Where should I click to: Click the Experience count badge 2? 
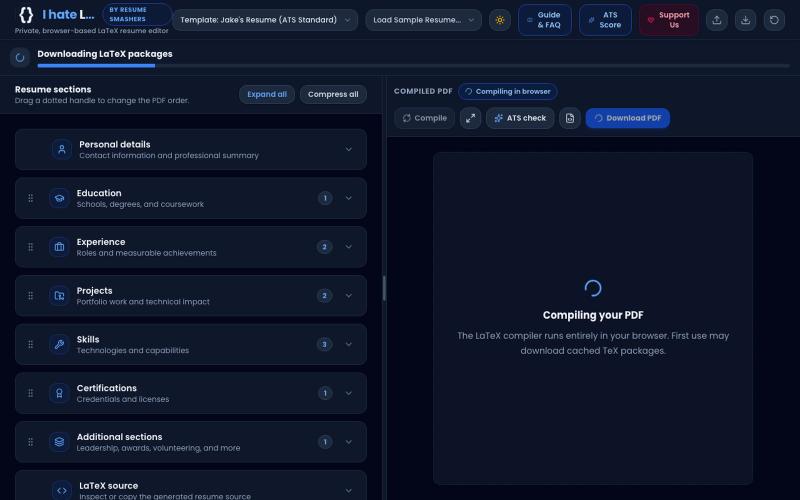tap(324, 247)
